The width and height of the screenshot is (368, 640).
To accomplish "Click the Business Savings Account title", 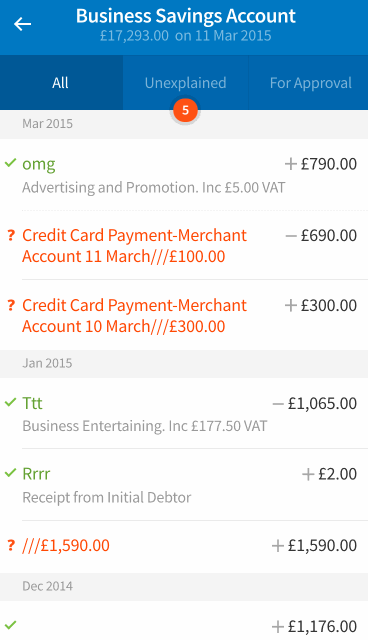I will (x=186, y=16).
